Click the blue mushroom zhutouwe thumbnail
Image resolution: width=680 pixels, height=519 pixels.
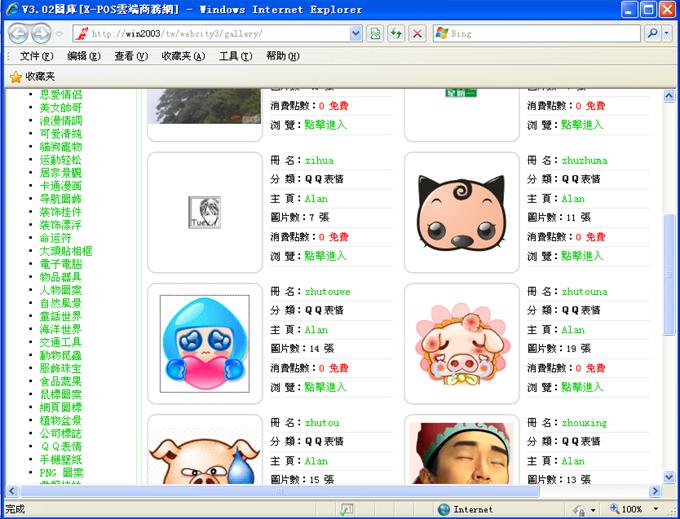coord(205,343)
